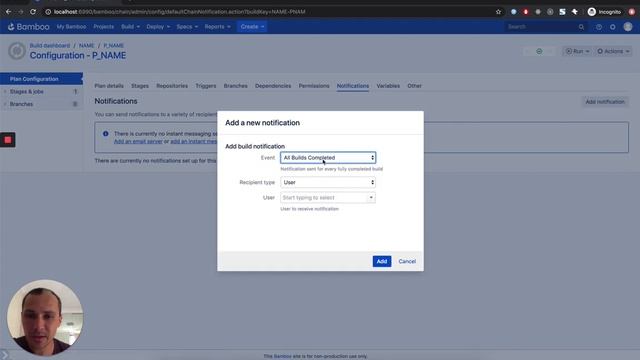Open Build dropdown menu
Viewport: 640px width, 360px height.
click(x=130, y=27)
